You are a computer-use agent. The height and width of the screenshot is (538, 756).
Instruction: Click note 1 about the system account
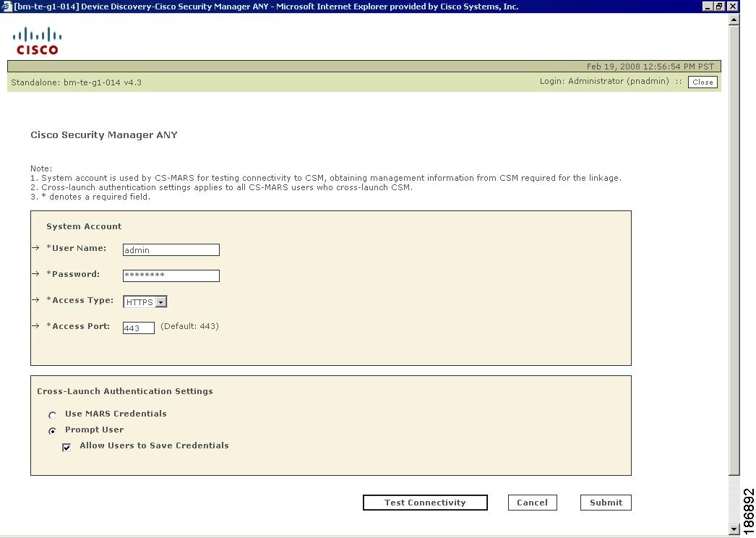326,178
